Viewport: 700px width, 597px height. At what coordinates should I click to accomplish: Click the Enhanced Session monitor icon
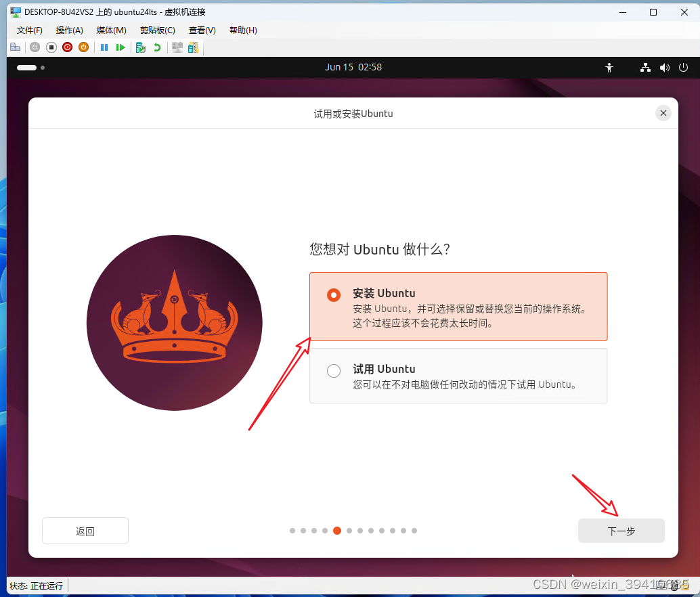click(x=177, y=47)
